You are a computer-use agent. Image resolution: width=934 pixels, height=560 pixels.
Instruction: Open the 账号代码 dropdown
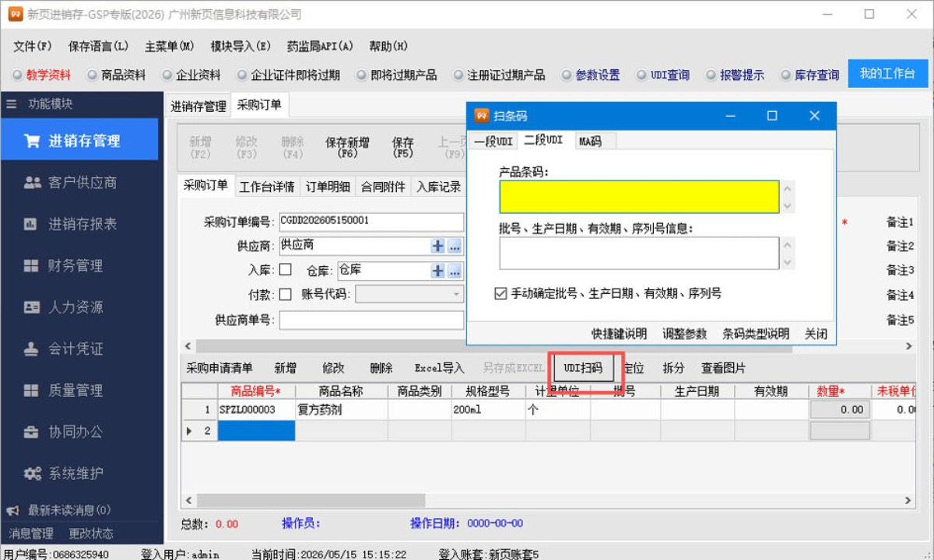[456, 295]
